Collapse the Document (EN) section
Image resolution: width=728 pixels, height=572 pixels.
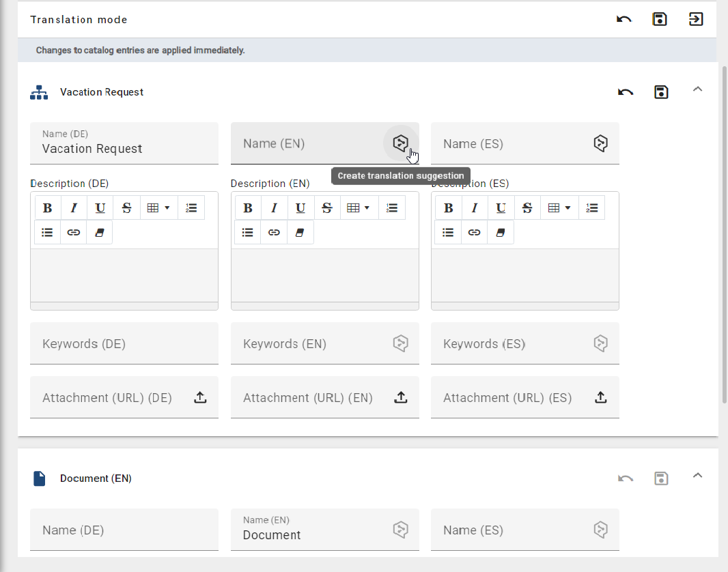click(697, 475)
